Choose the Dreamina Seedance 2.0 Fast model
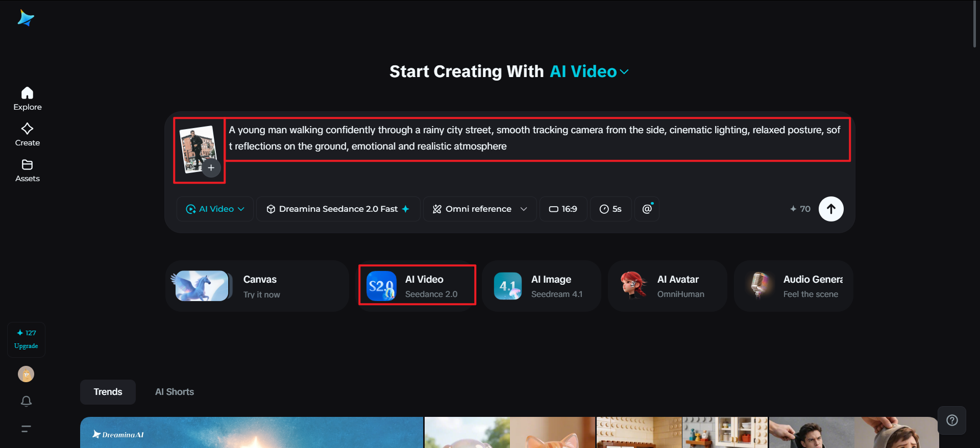This screenshot has width=980, height=448. point(338,209)
